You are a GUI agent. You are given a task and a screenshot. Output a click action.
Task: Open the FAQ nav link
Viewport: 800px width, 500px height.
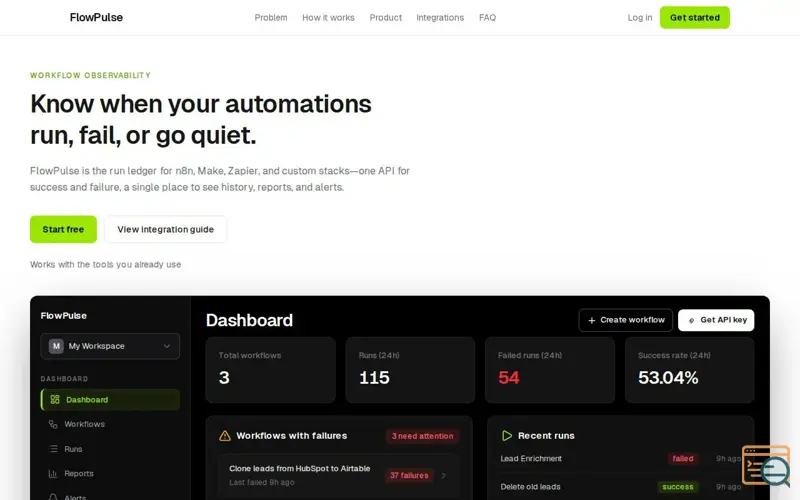pos(487,17)
